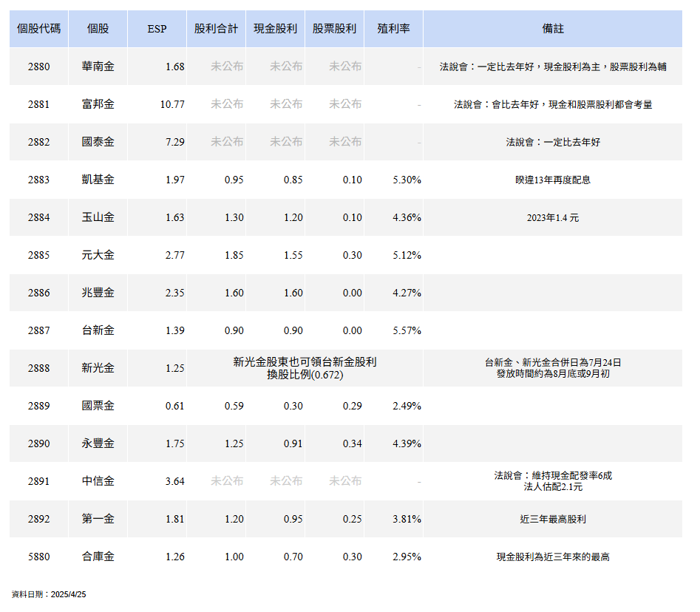Click the 股利合計 column header
The height and width of the screenshot is (612, 700).
216,29
